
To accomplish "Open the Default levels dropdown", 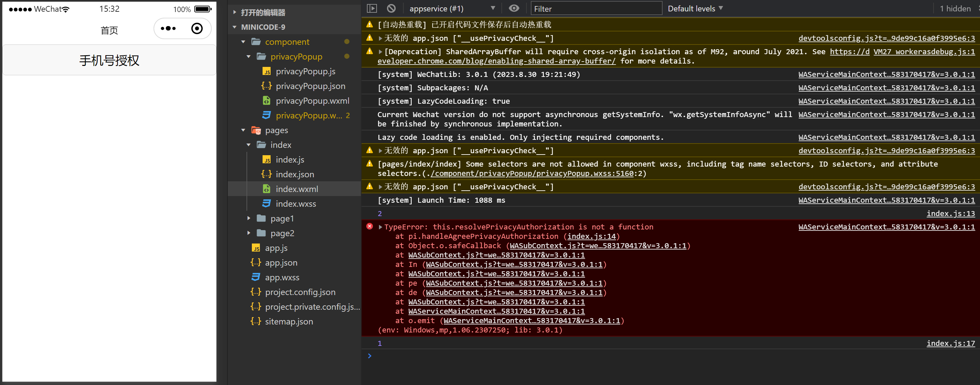I will [695, 8].
